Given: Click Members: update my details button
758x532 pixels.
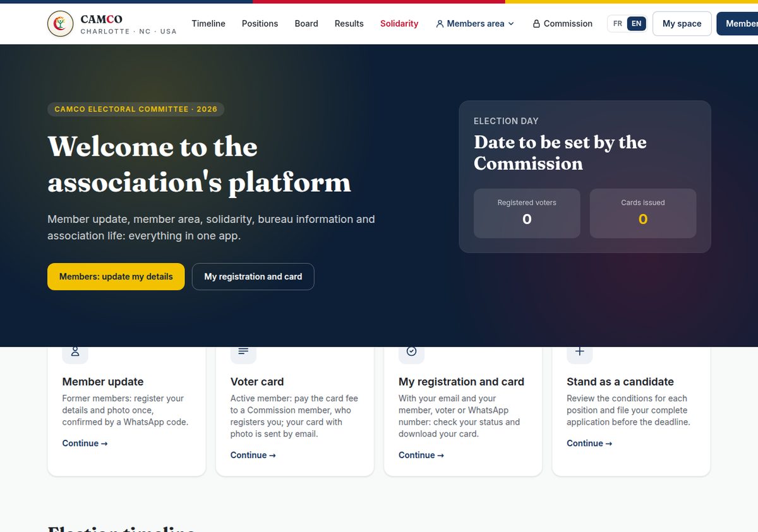Looking at the screenshot, I should coord(116,276).
